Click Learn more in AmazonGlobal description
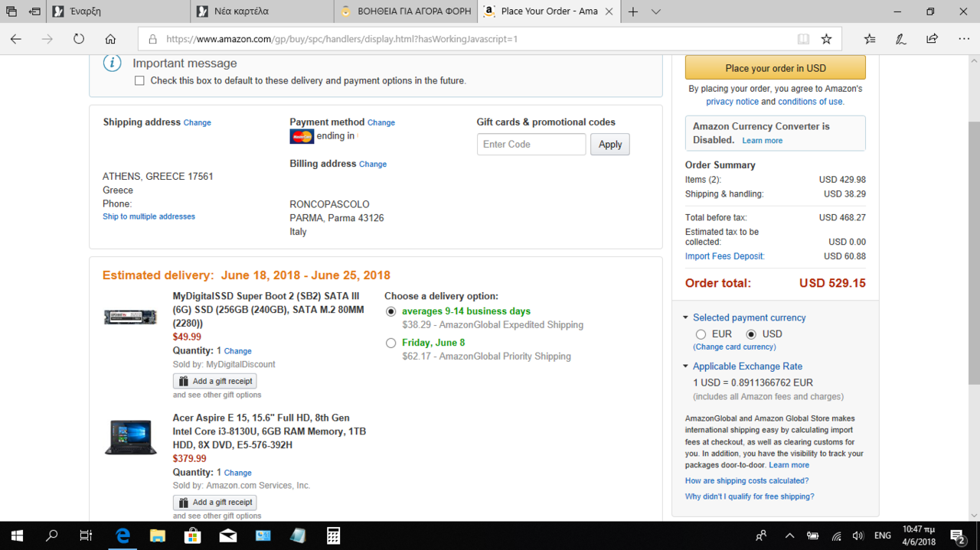The height and width of the screenshot is (550, 980). (x=789, y=465)
